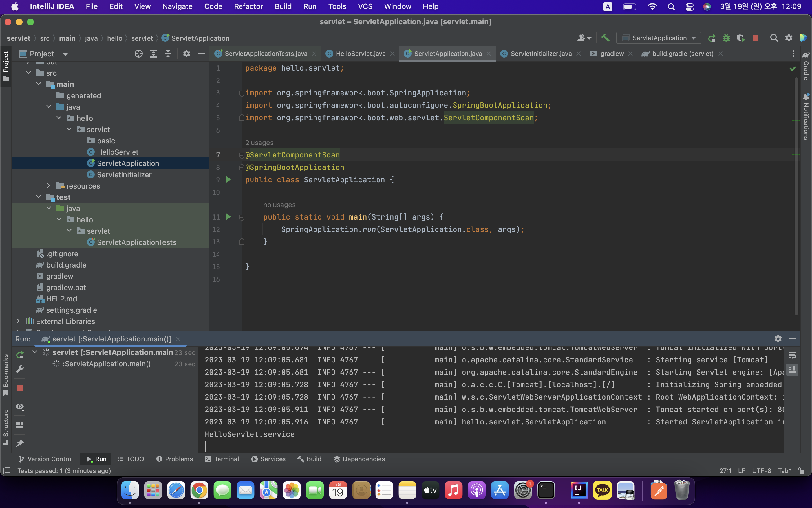The height and width of the screenshot is (508, 812).
Task: Run with coverage toolbar icon
Action: click(x=741, y=38)
